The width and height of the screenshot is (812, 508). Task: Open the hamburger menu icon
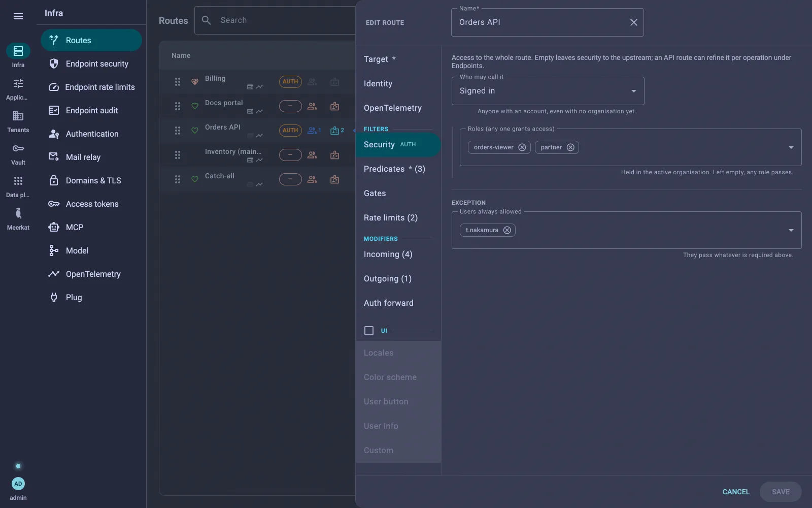click(x=18, y=16)
